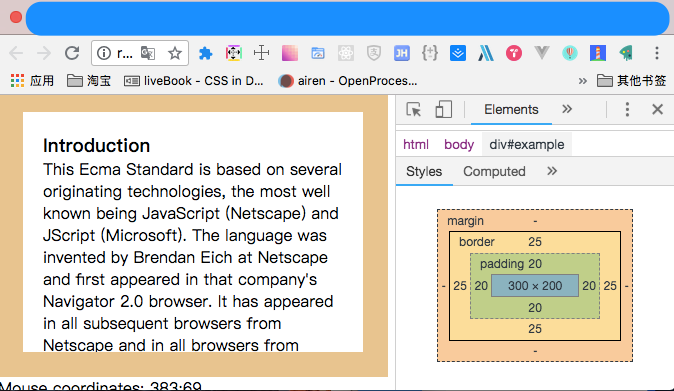Open the grey shield extension icon

374,53
